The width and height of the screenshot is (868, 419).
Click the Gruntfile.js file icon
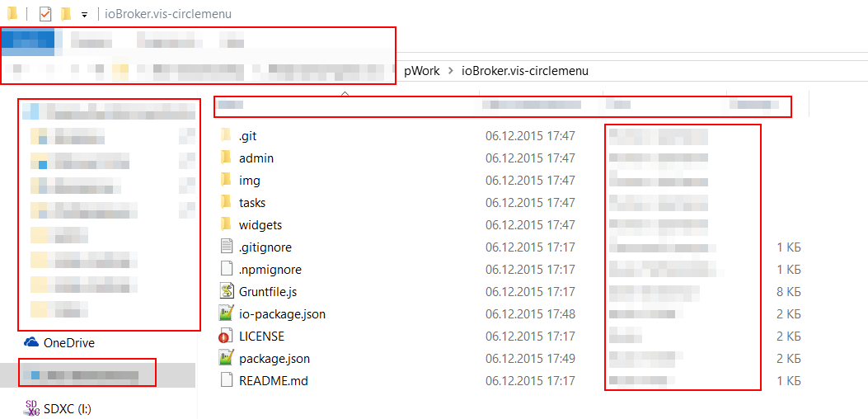pyautogui.click(x=228, y=291)
